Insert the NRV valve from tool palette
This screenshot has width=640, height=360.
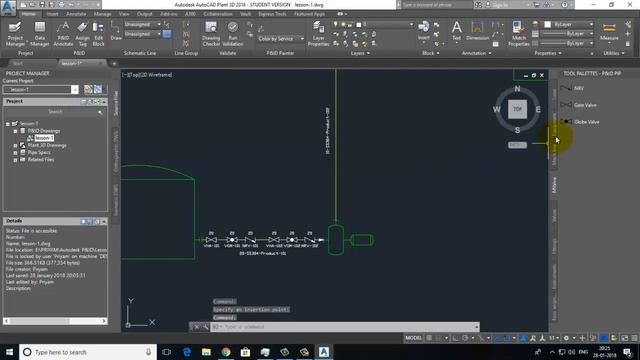[x=572, y=88]
